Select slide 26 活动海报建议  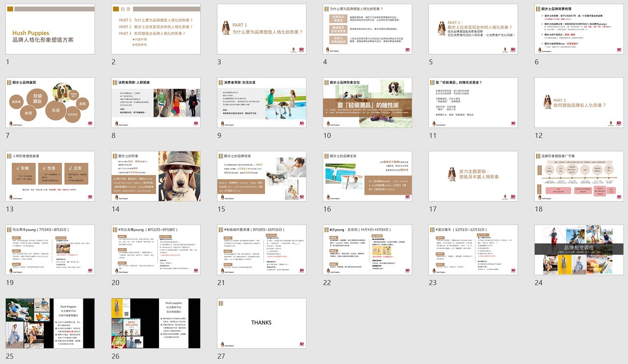(156, 323)
